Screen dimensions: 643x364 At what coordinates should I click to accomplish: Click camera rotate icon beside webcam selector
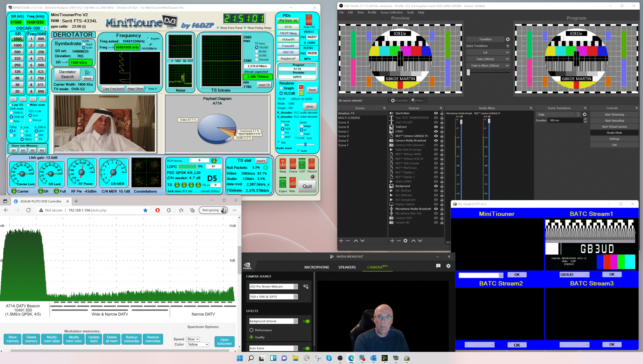(x=305, y=286)
